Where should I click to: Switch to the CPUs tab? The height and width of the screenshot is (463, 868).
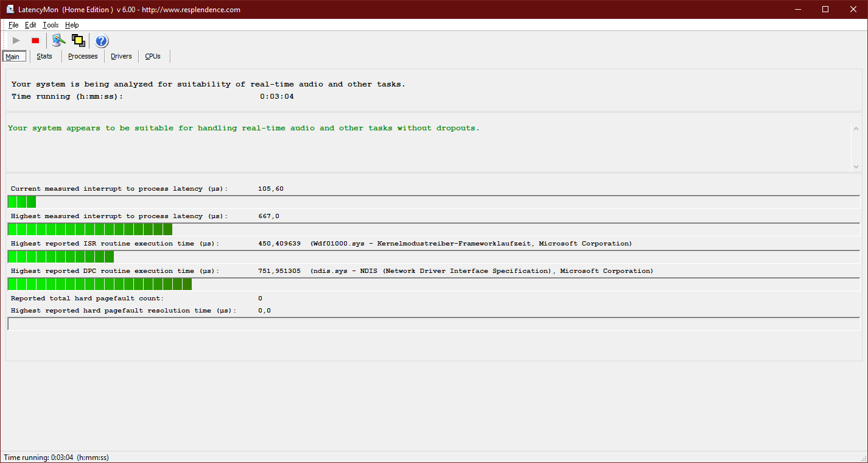(153, 56)
